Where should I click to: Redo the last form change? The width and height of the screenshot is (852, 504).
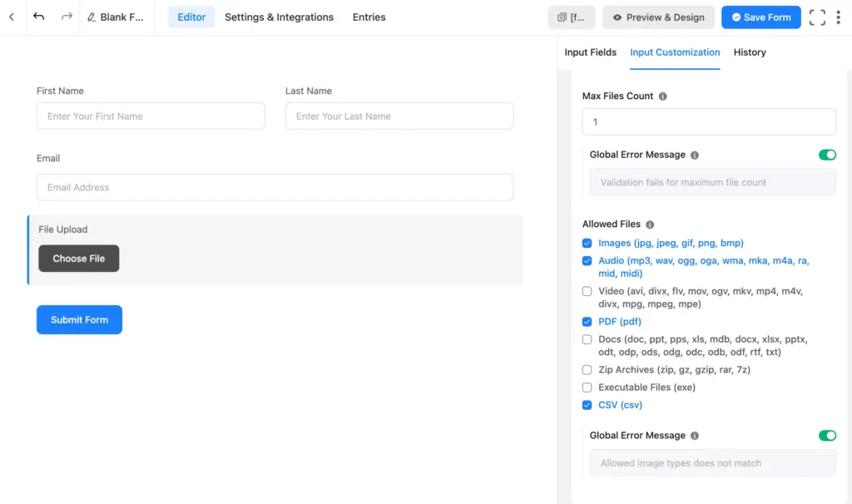(65, 17)
